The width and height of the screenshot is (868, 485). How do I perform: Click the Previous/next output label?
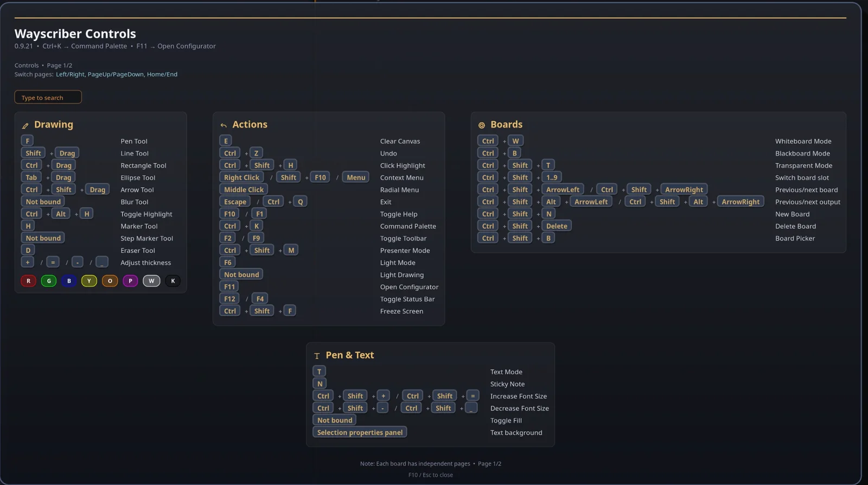[808, 202]
